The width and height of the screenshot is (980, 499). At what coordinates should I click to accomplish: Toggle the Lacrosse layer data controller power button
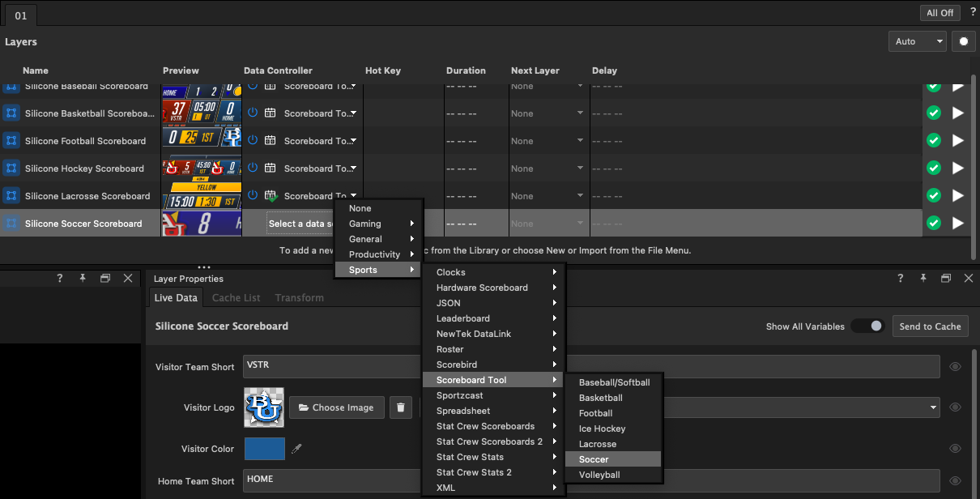(x=253, y=195)
